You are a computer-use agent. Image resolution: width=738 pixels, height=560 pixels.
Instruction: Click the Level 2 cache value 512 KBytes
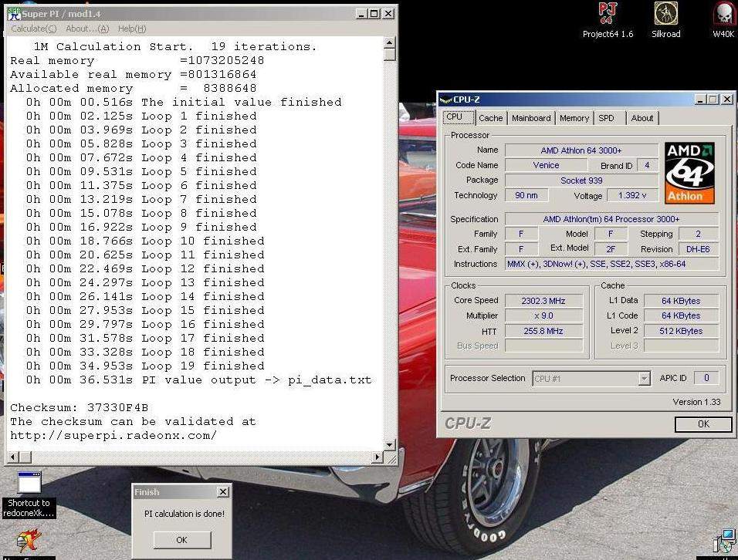tap(681, 331)
